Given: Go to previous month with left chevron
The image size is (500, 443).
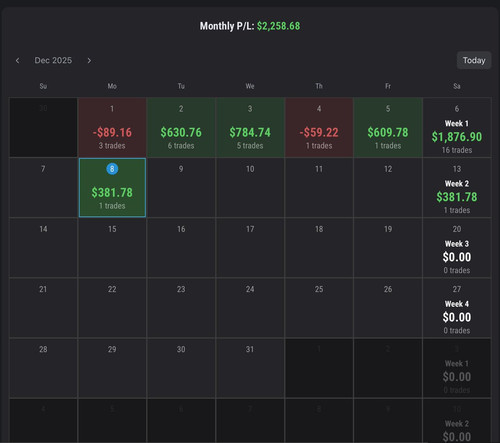Looking at the screenshot, I should [x=17, y=60].
